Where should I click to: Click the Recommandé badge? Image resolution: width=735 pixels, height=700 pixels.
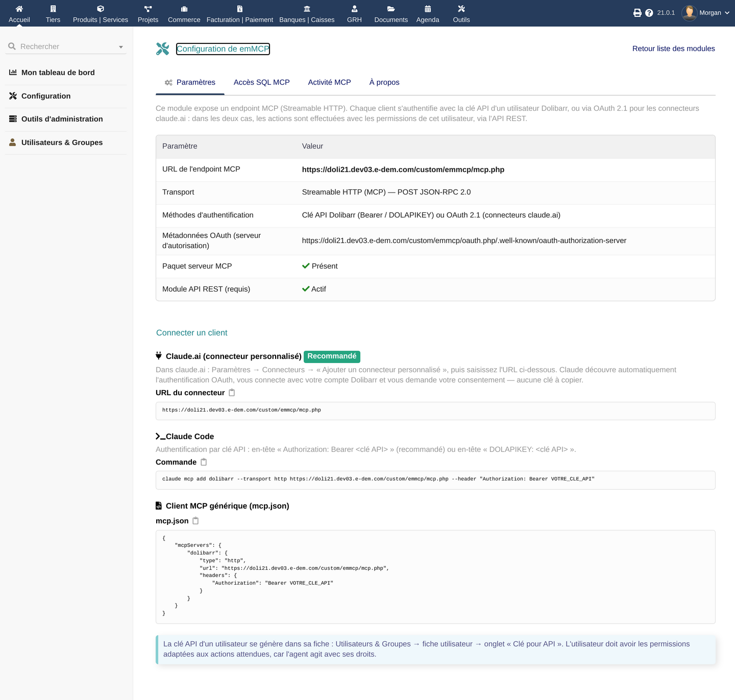tap(332, 356)
